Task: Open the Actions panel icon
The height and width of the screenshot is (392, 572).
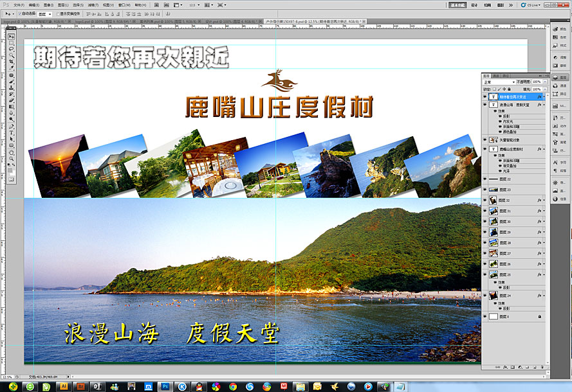Action: pyautogui.click(x=558, y=126)
